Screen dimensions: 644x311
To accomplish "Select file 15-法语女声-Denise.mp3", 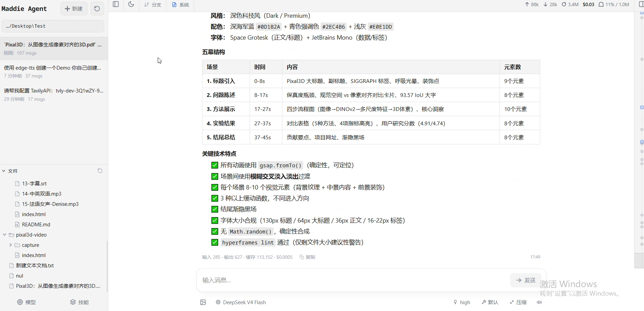I will click(x=50, y=204).
